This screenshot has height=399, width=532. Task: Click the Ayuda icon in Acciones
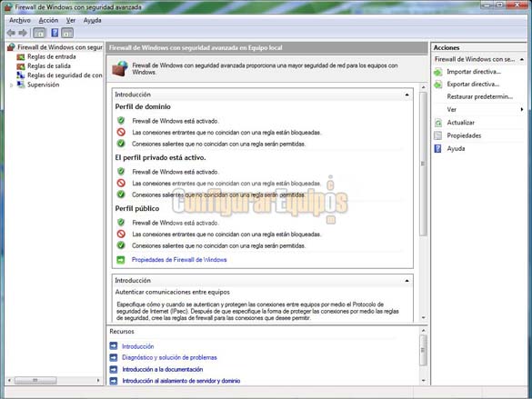438,148
